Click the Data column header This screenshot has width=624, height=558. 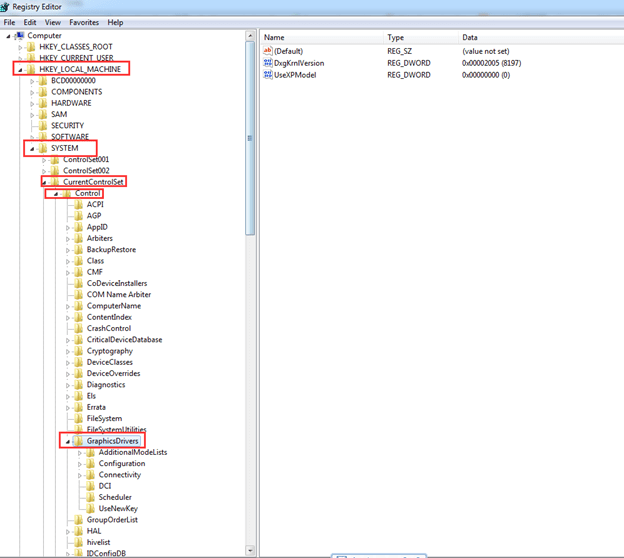point(470,37)
